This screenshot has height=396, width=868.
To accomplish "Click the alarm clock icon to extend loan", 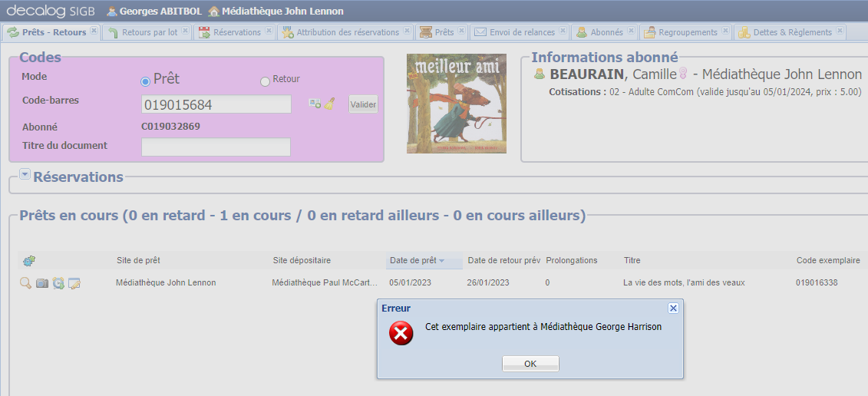I will point(58,283).
